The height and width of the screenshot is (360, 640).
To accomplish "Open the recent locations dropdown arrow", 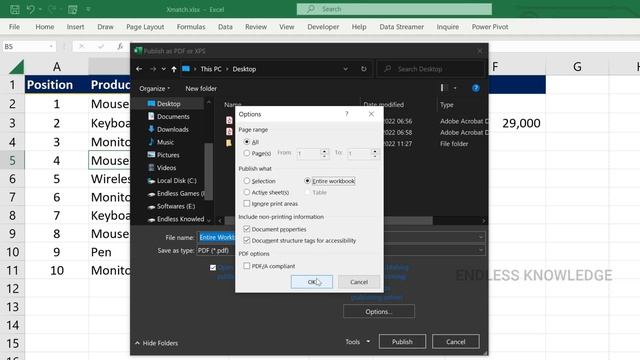I will (x=164, y=69).
